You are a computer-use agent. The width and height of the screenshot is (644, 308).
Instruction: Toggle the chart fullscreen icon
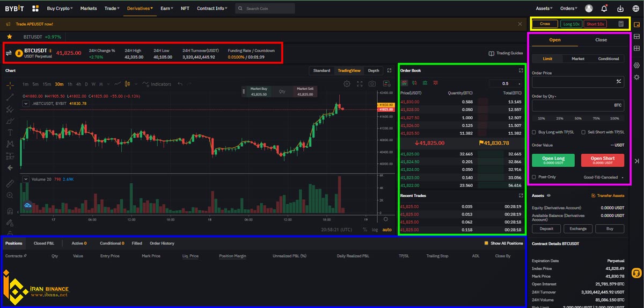[x=359, y=84]
